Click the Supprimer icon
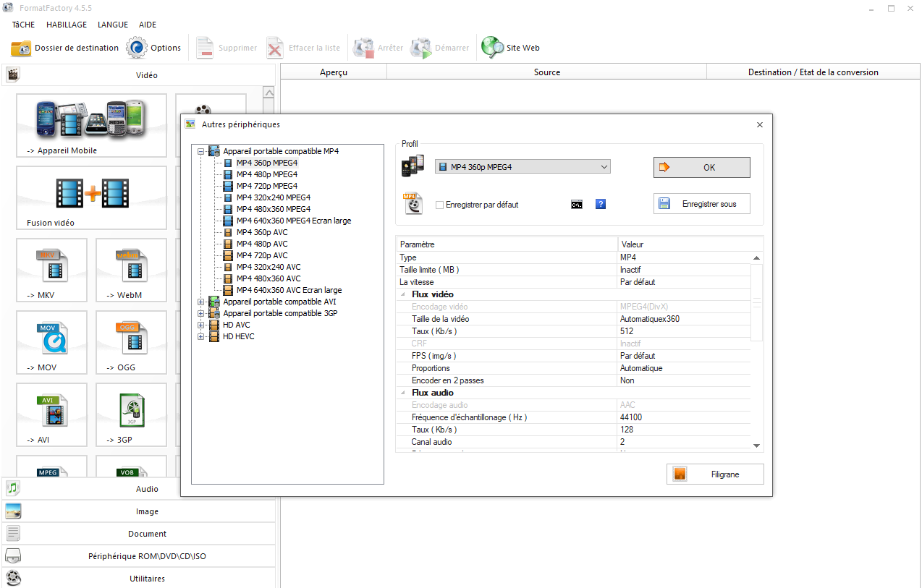This screenshot has height=588, width=922. [205, 48]
